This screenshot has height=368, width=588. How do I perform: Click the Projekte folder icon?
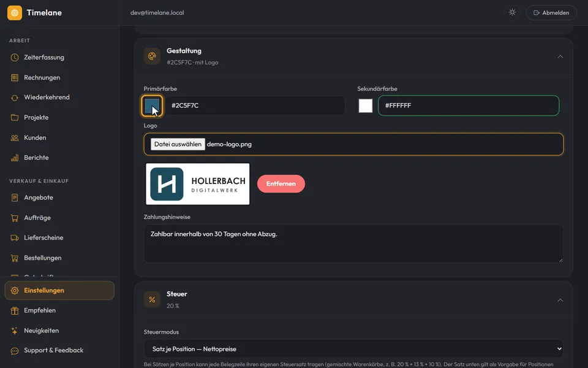[15, 118]
